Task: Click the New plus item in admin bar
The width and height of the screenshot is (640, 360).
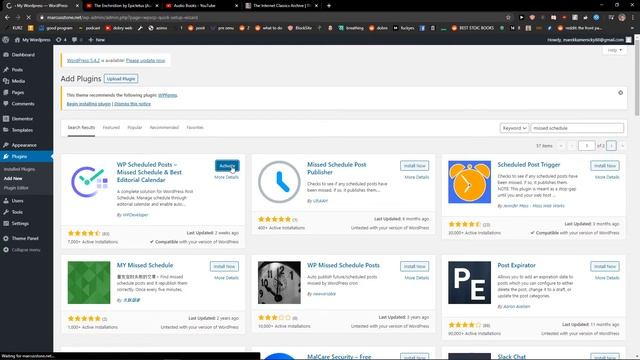Action: tap(97, 40)
